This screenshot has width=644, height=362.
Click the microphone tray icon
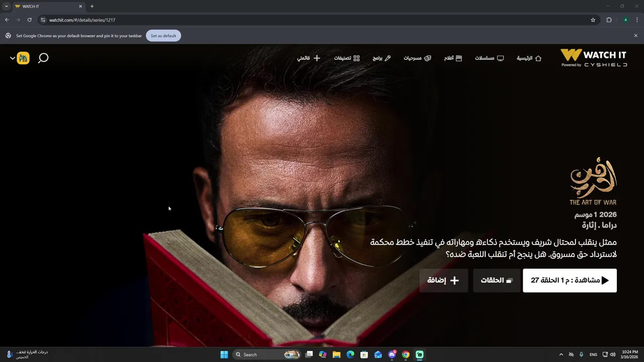coord(581,354)
